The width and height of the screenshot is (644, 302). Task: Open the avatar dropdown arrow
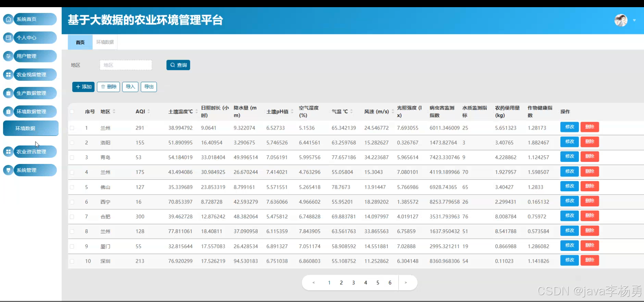[x=634, y=20]
